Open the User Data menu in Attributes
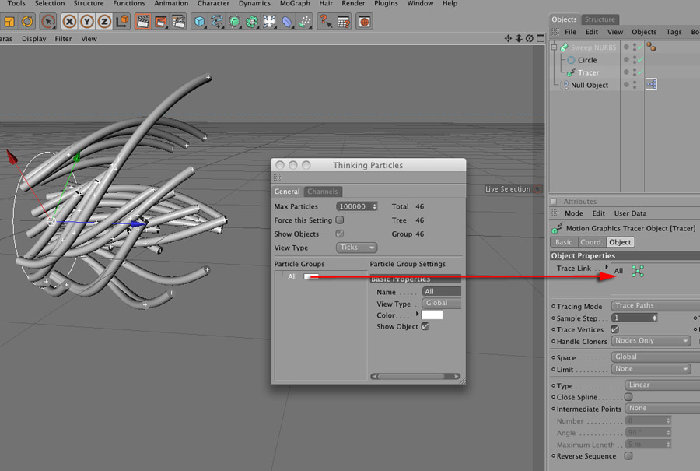The width and height of the screenshot is (700, 471). pos(630,213)
